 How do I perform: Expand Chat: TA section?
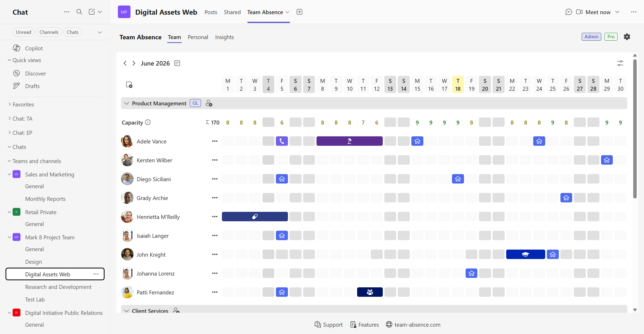pyautogui.click(x=10, y=118)
